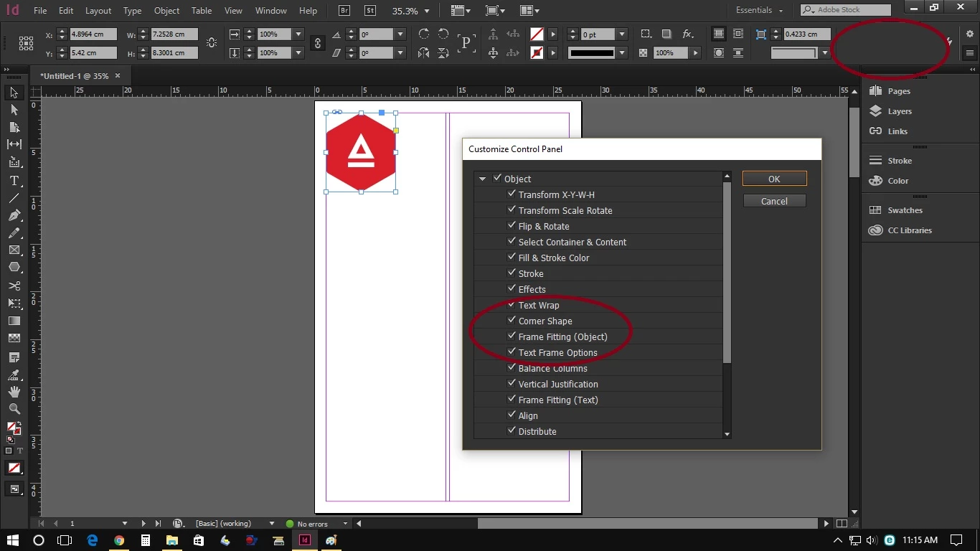Click the fill color swatch in control bar
Screen dimensions: 980x551
click(x=537, y=34)
